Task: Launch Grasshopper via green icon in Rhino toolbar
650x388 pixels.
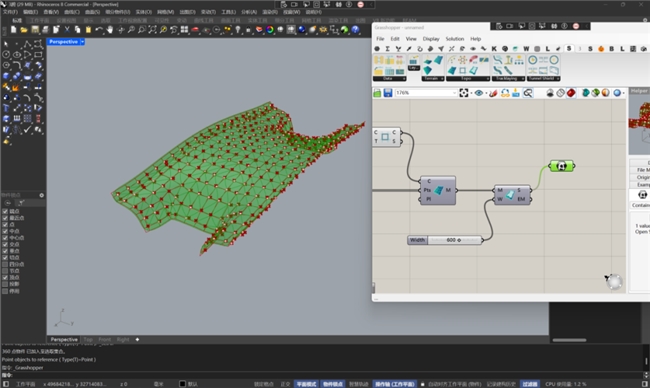Action: click(x=344, y=29)
